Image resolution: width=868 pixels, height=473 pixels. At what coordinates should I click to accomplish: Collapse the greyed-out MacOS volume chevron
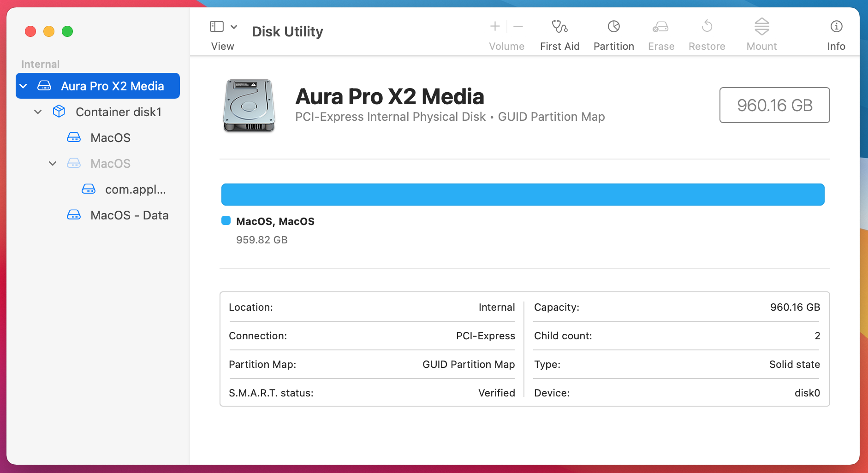[x=53, y=163]
